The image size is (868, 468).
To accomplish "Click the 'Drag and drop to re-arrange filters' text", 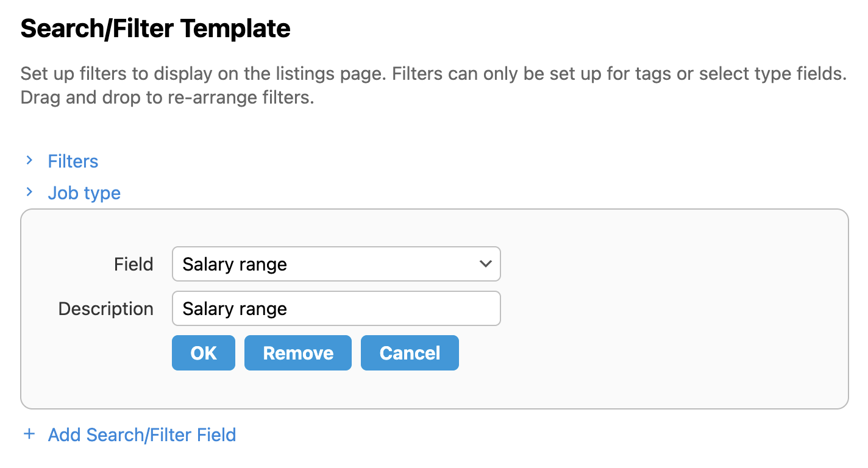I will tap(167, 97).
